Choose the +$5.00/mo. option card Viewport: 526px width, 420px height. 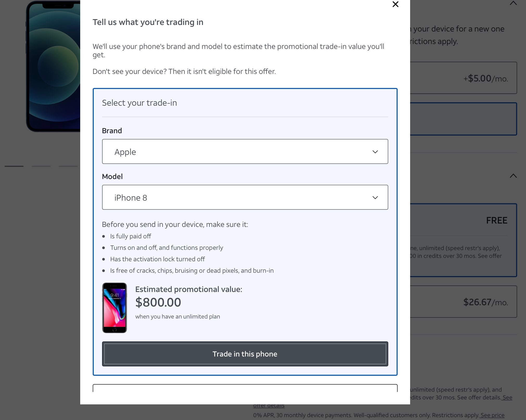pyautogui.click(x=464, y=78)
